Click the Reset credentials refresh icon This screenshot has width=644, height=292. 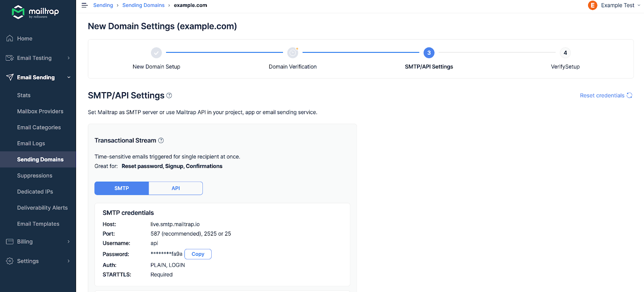630,95
